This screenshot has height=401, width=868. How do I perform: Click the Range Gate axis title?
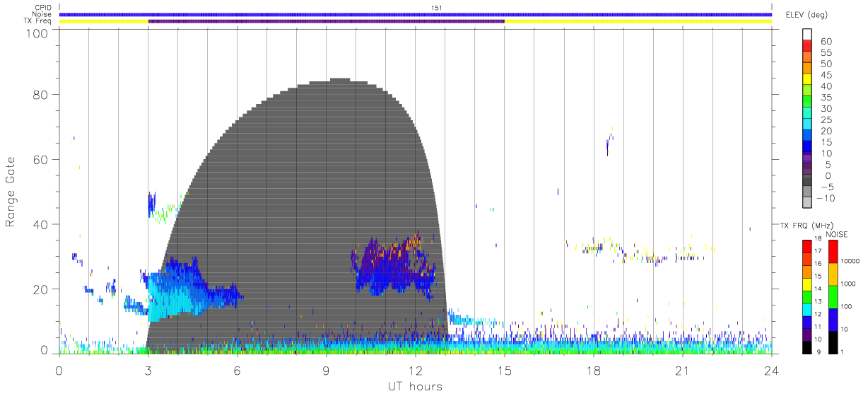pos(11,192)
